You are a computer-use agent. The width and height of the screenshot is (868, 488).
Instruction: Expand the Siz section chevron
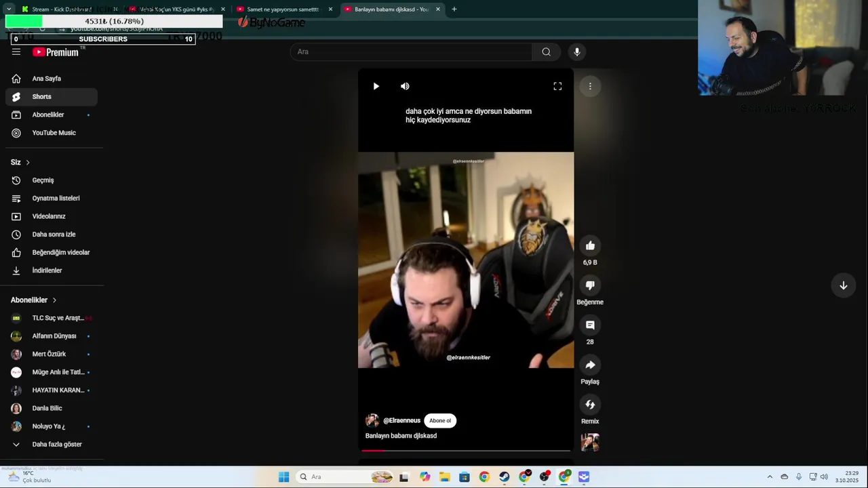(28, 163)
